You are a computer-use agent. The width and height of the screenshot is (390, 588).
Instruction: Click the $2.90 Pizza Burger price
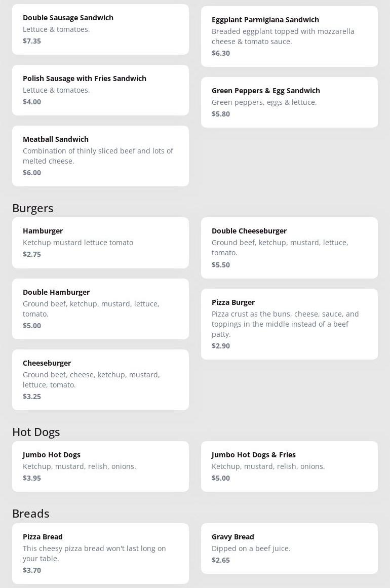click(221, 346)
